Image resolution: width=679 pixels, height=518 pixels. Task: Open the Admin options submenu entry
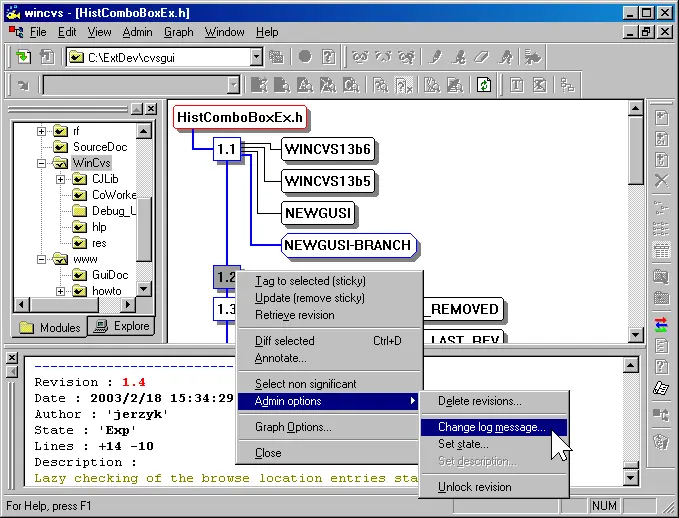[x=328, y=401]
